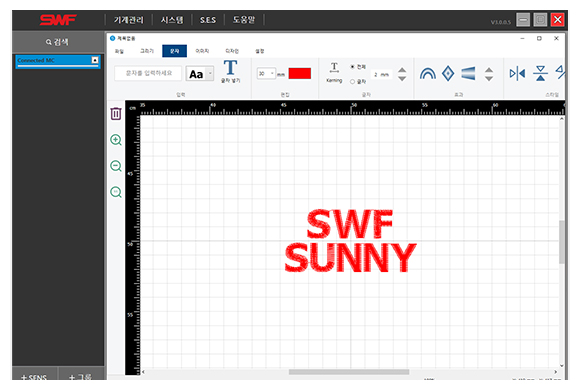Switch to the 설정 ribbon tab
The width and height of the screenshot is (580, 390).
click(x=260, y=51)
